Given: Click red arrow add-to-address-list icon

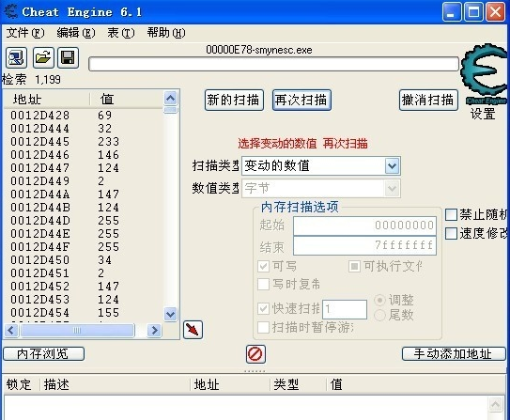Looking at the screenshot, I should pyautogui.click(x=193, y=330).
